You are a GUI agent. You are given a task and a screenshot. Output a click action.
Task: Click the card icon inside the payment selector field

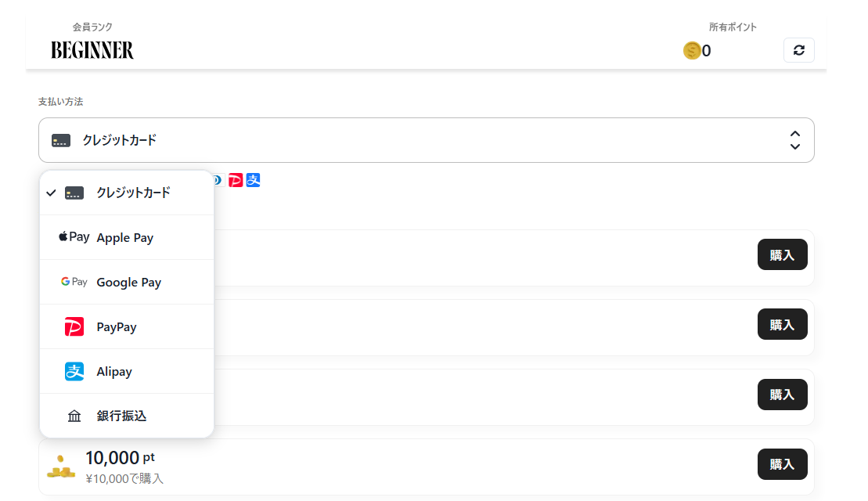(61, 141)
